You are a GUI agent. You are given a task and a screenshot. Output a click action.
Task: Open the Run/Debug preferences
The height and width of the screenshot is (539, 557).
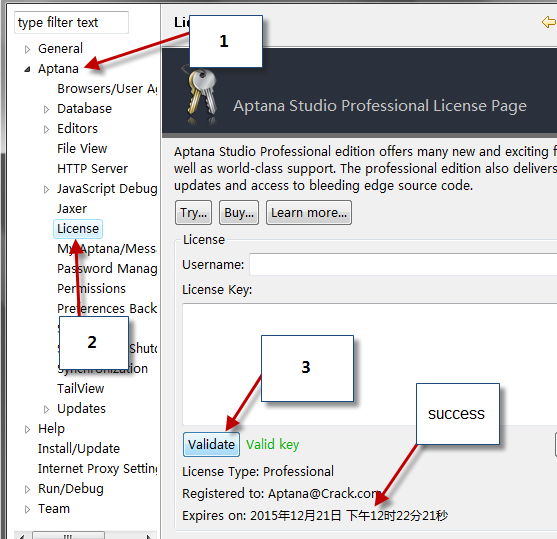(x=71, y=489)
